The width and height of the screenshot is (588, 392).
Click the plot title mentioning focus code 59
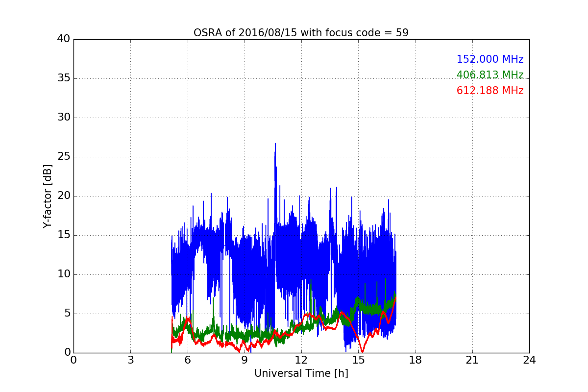pos(301,33)
